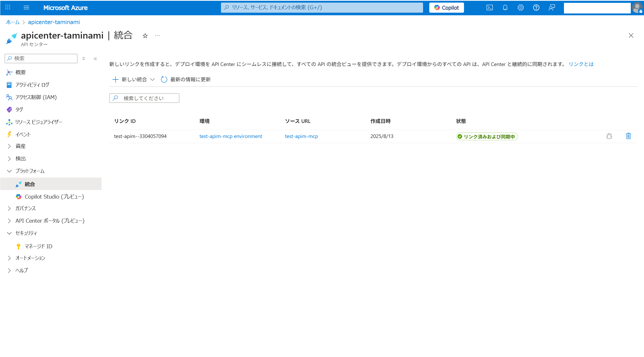Expand API Center ポータル (プレビュー) section
Screen dimensions: 644x357
click(x=9, y=221)
